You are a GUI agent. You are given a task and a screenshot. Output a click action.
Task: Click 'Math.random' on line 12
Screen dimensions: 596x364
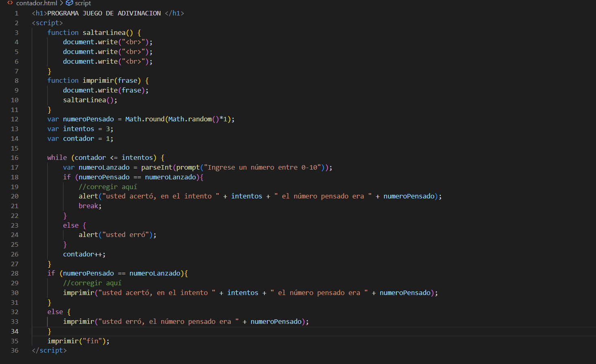coord(190,119)
